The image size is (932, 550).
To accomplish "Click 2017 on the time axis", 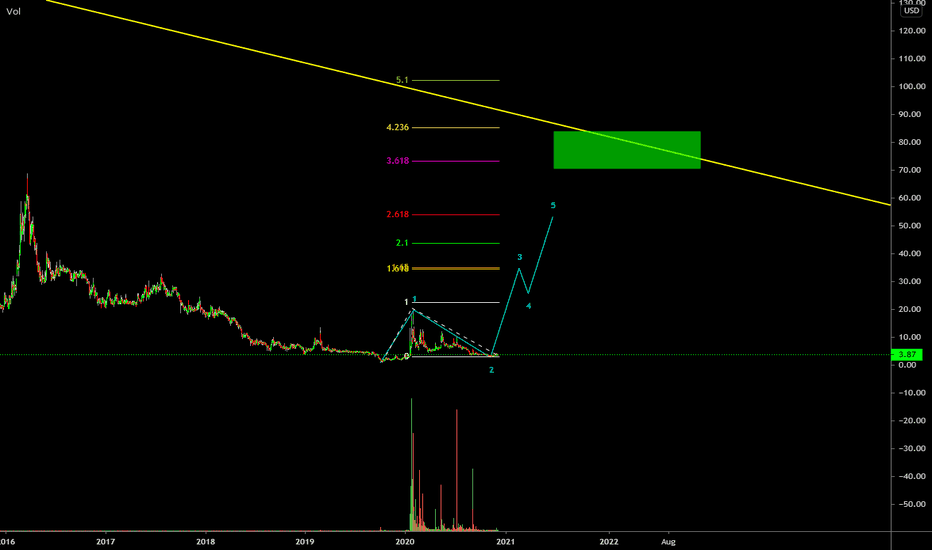I will 105,542.
